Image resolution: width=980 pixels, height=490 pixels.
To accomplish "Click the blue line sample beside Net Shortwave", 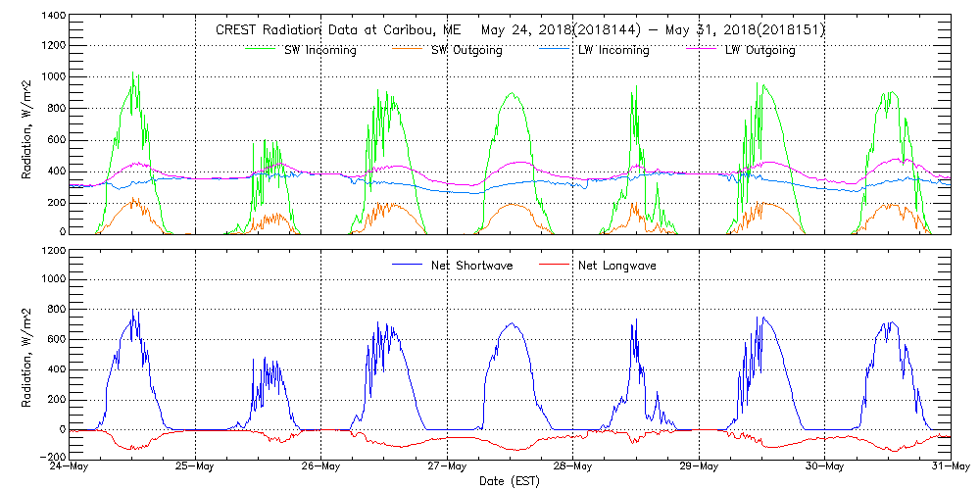I will [x=412, y=265].
